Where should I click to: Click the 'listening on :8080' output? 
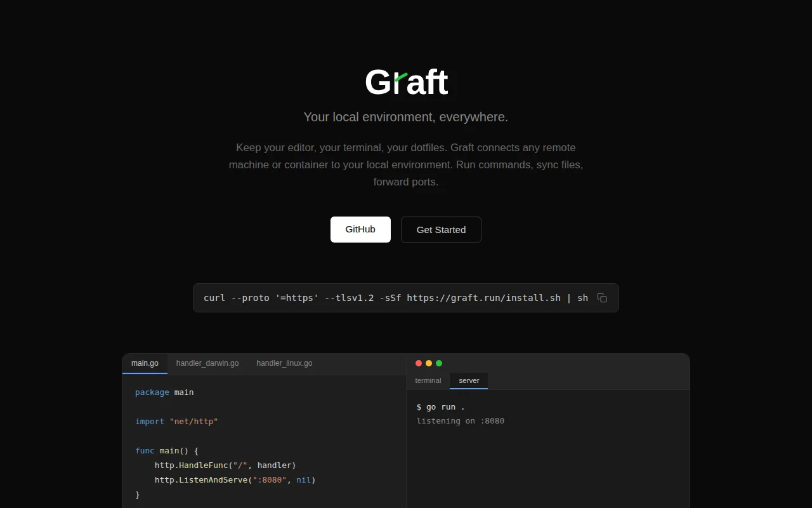pyautogui.click(x=461, y=421)
